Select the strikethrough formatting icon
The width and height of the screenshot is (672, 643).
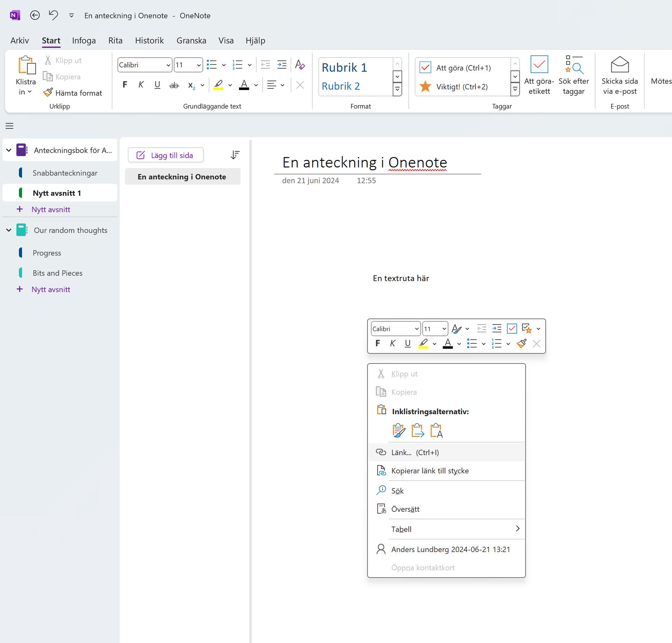tap(174, 85)
